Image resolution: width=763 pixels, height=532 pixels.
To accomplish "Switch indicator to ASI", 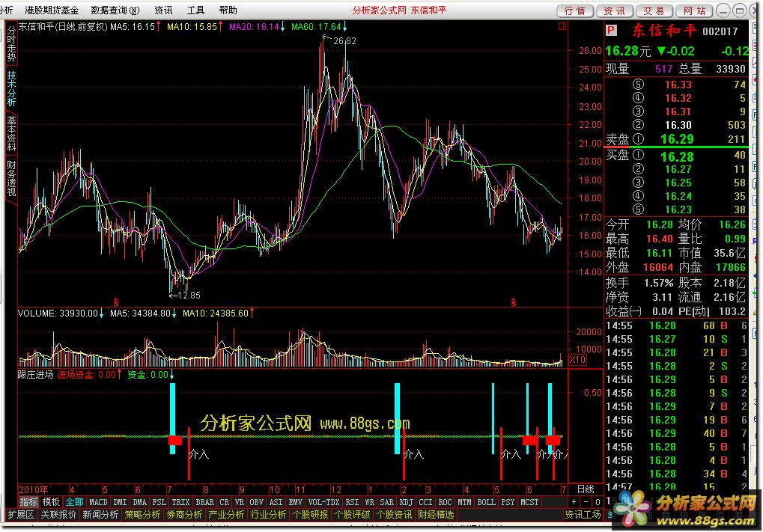I will click(x=276, y=502).
